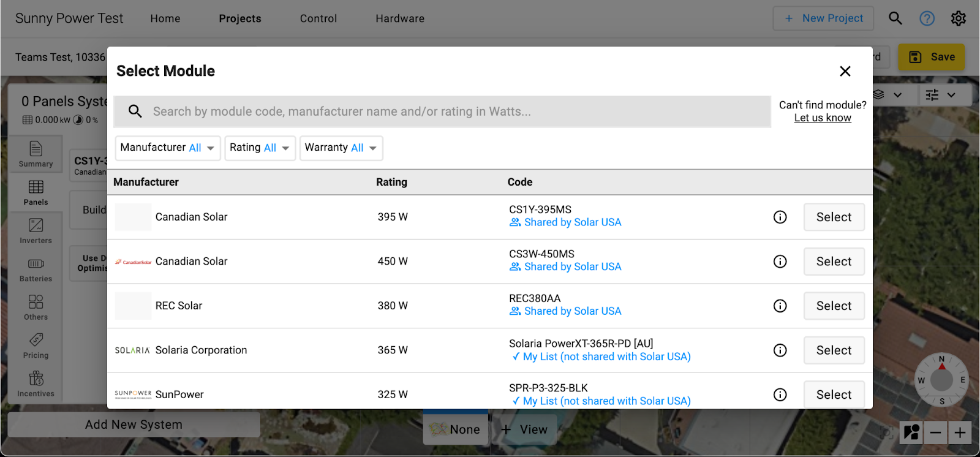Click Shared by Solar USA under CS3W-450MS
The height and width of the screenshot is (457, 980).
click(x=565, y=267)
